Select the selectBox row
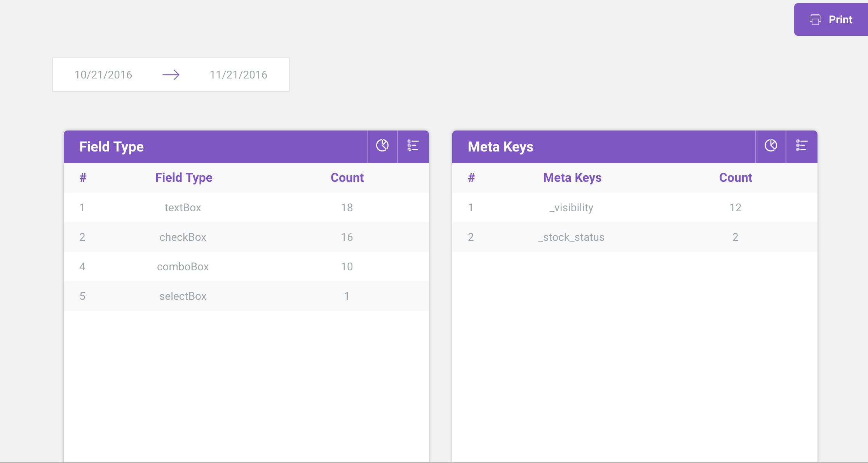The width and height of the screenshot is (868, 463). tap(183, 296)
